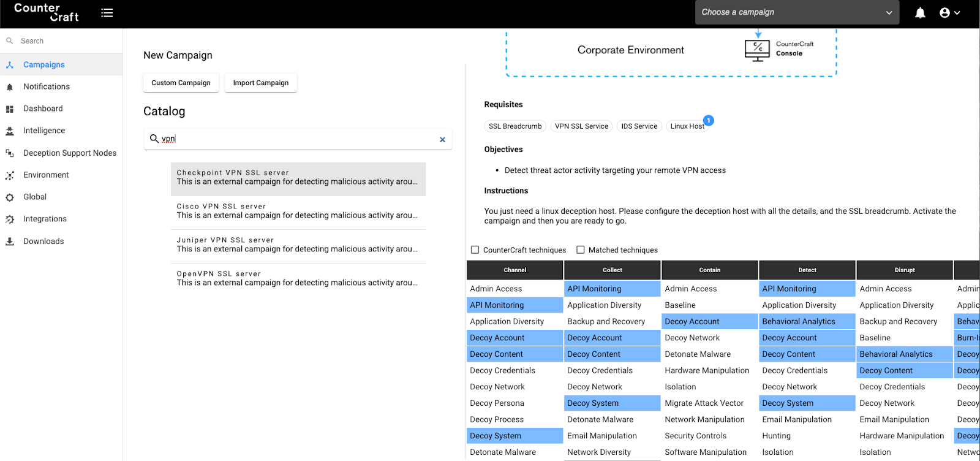Click the Downloads sidebar icon
This screenshot has width=980, height=461.
click(x=10, y=242)
